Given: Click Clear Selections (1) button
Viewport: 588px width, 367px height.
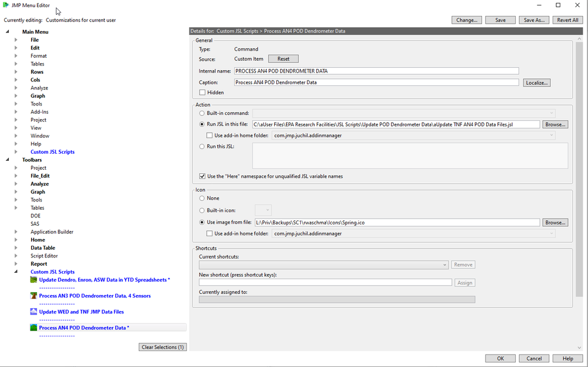Looking at the screenshot, I should click(x=163, y=347).
